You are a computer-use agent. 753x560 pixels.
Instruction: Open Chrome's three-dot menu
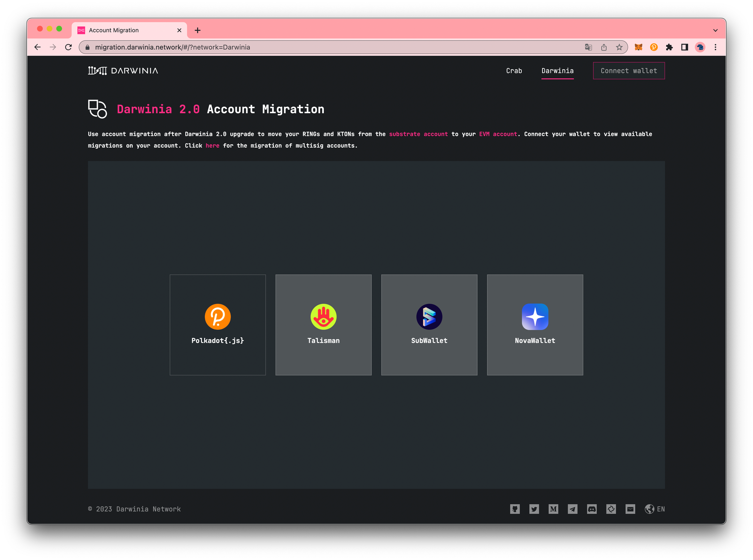point(715,47)
